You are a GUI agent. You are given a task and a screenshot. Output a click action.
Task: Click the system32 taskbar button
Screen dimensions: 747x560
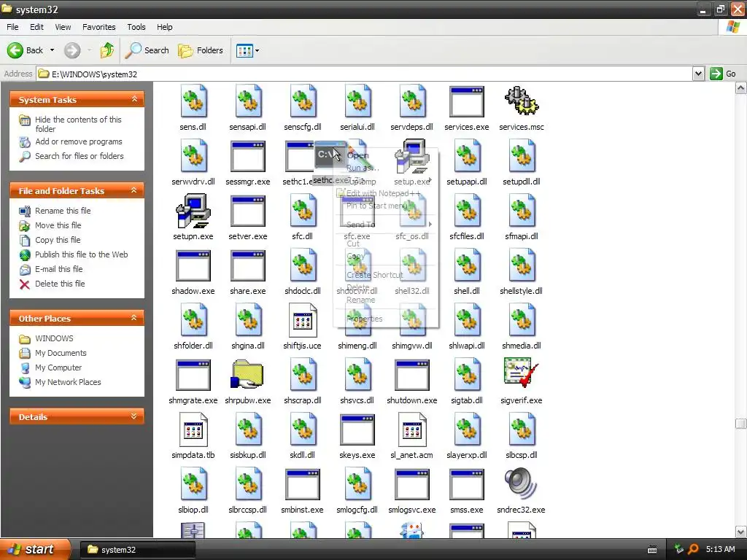coord(137,550)
